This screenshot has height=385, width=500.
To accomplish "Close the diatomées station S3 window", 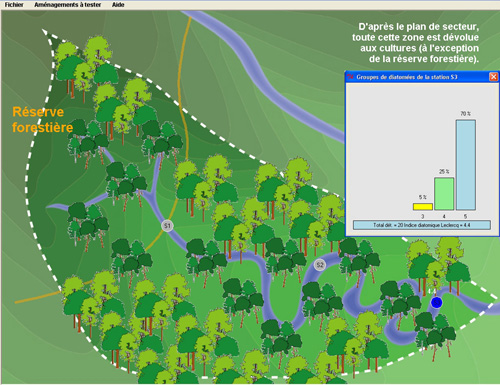I will click(x=493, y=77).
